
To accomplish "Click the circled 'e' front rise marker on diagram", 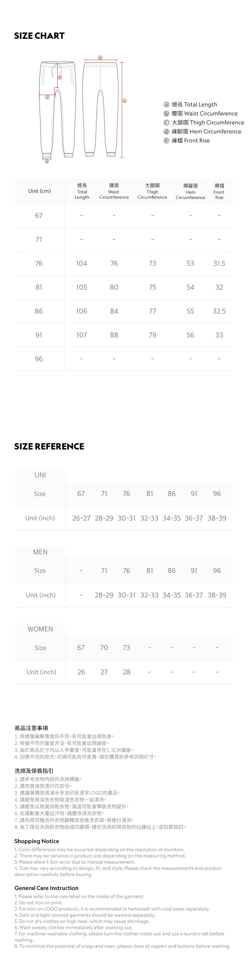I will pyautogui.click(x=60, y=78).
